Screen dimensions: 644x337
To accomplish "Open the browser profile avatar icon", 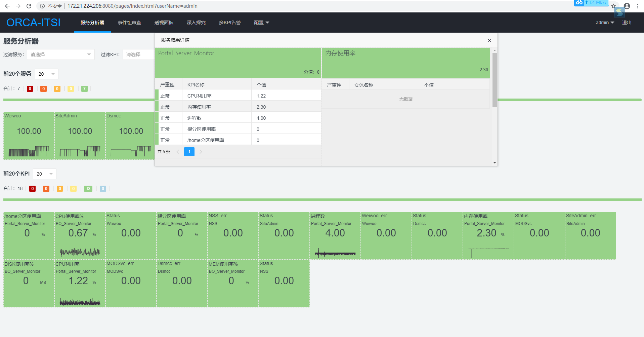I will (627, 6).
